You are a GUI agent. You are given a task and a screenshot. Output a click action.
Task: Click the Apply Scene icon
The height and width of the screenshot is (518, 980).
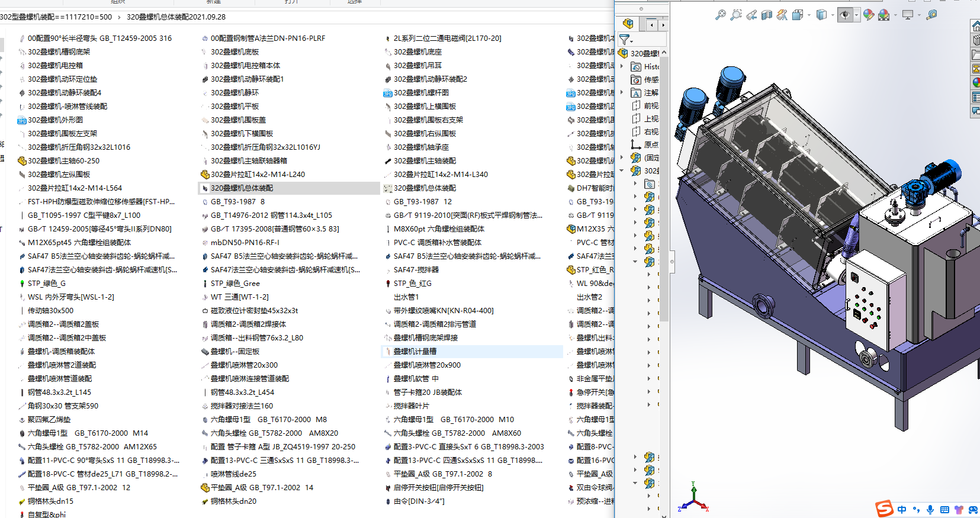pyautogui.click(x=883, y=15)
